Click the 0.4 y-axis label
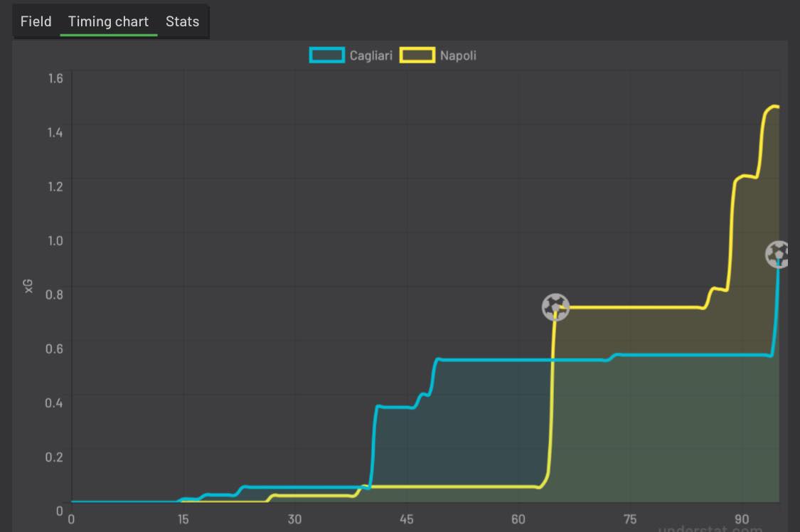The image size is (800, 532). click(x=55, y=403)
